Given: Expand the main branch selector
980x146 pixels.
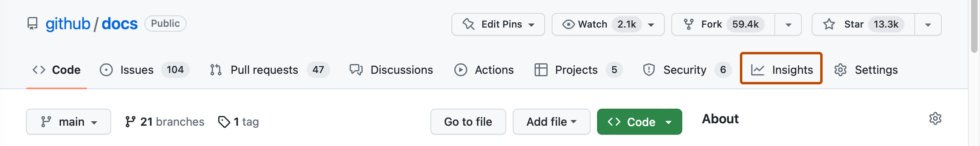Looking at the screenshot, I should (x=69, y=122).
